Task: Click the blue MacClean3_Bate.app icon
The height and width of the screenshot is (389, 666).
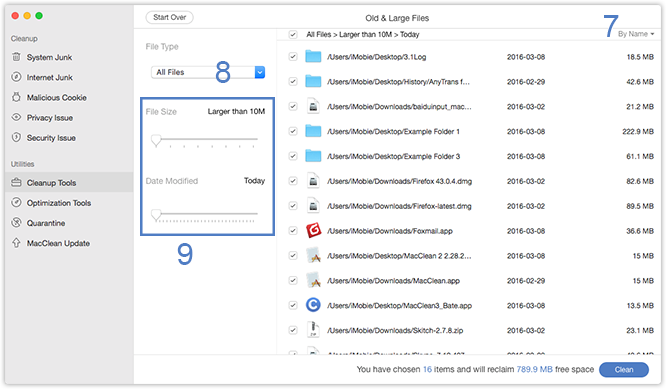Action: (313, 305)
